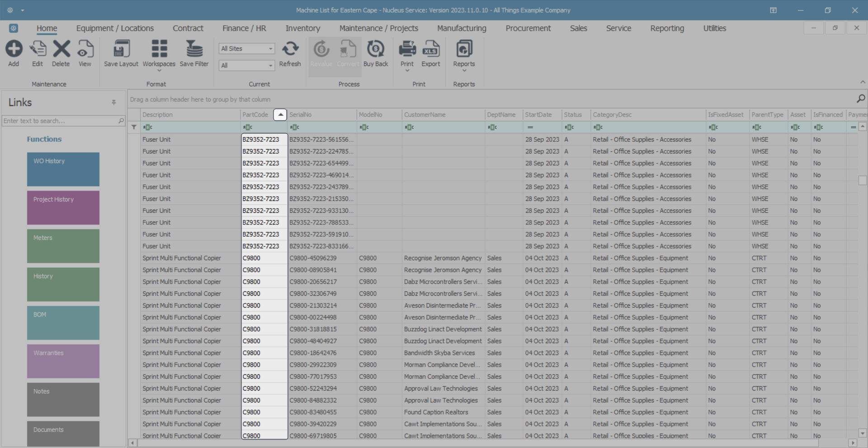Click the Edit icon in the ribbon
This screenshot has width=868, height=448.
point(38,49)
